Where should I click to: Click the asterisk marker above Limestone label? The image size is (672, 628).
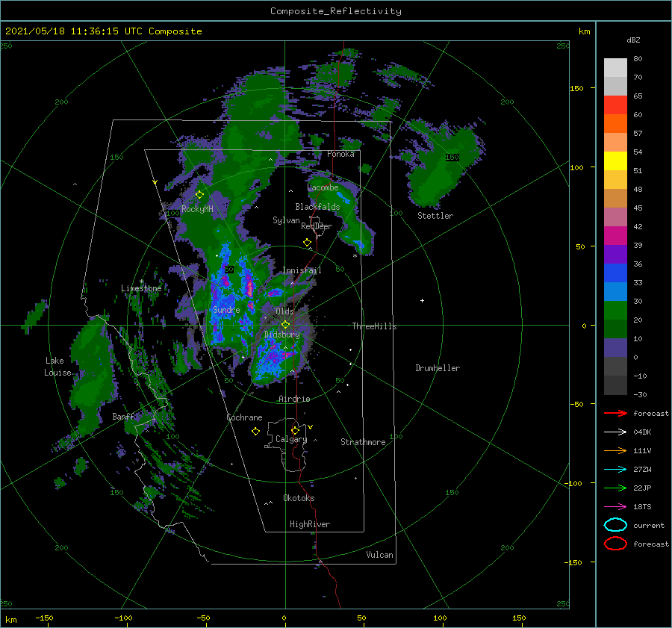141,282
